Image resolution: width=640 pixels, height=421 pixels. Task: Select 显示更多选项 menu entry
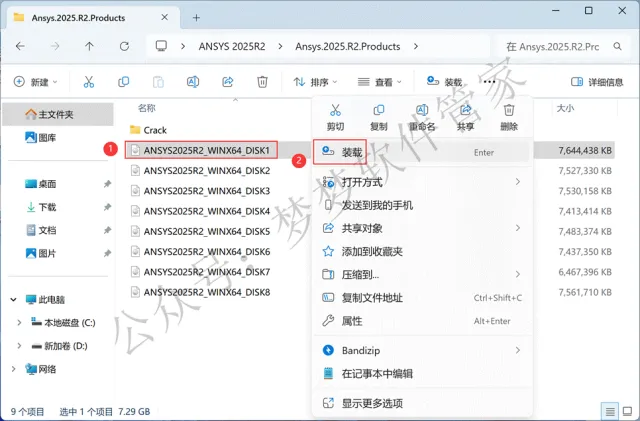[422, 403]
